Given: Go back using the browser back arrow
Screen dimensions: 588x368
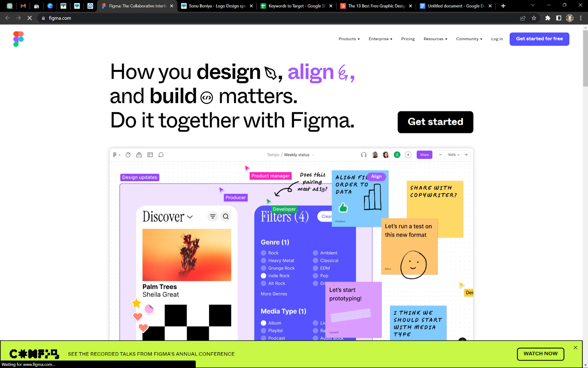Looking at the screenshot, I should pos(7,18).
